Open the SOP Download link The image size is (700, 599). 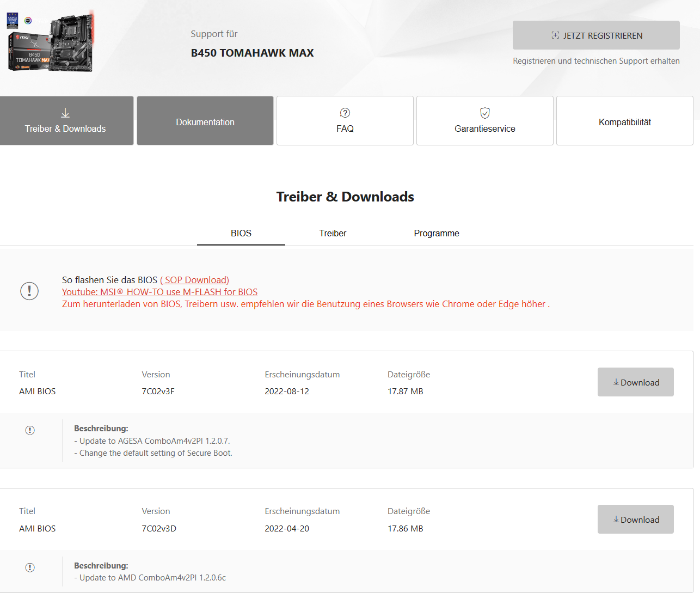195,280
